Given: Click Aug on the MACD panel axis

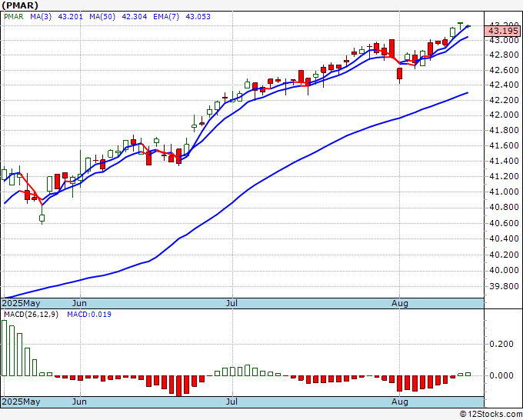Looking at the screenshot, I should coord(400,402).
